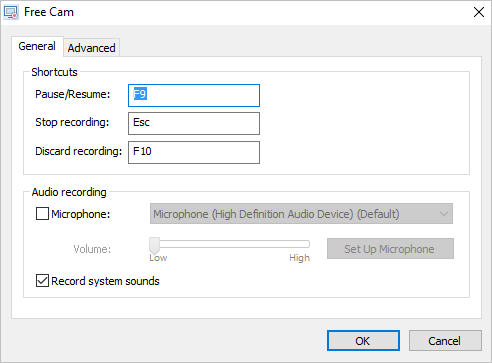Switch to the Advanced tab
Viewport: 492px width, 363px height.
92,48
